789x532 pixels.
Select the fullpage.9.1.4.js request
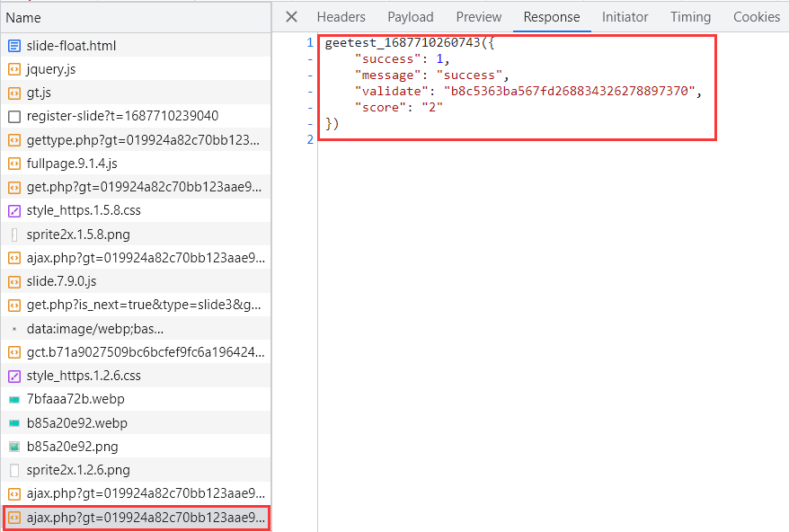coord(72,164)
